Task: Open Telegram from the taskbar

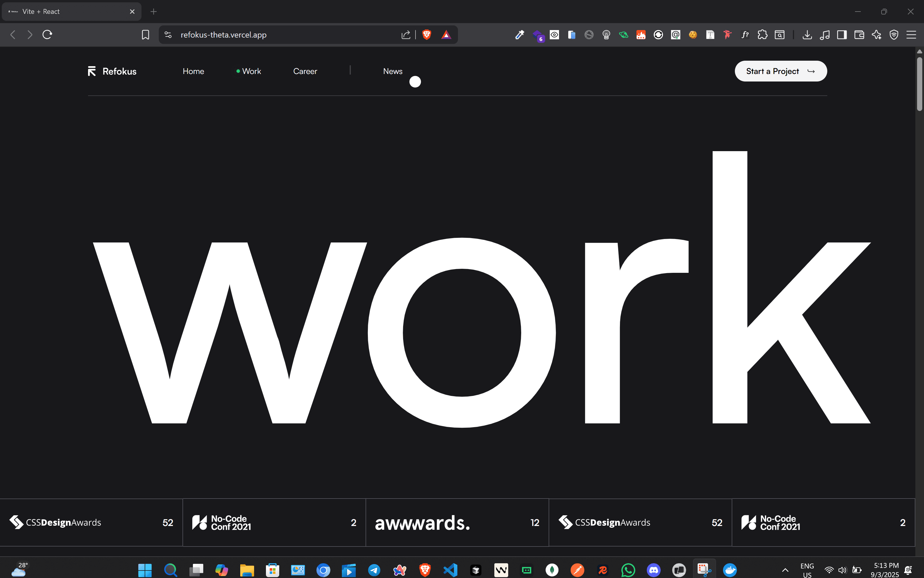Action: click(x=374, y=570)
